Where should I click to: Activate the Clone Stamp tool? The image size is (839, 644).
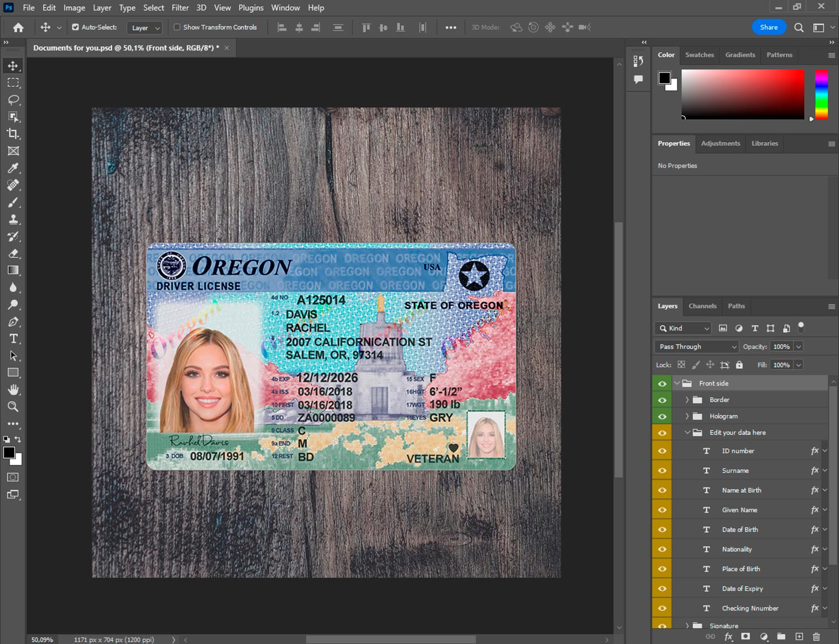(13, 219)
